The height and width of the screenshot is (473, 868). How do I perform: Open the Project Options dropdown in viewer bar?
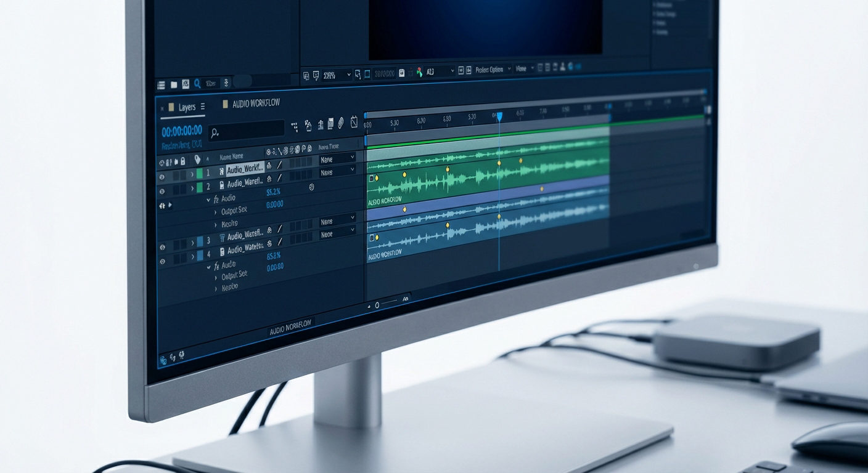click(494, 70)
